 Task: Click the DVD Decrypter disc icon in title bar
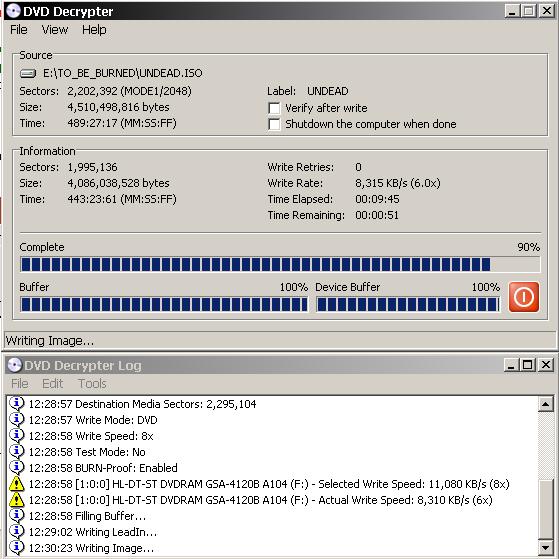(13, 11)
